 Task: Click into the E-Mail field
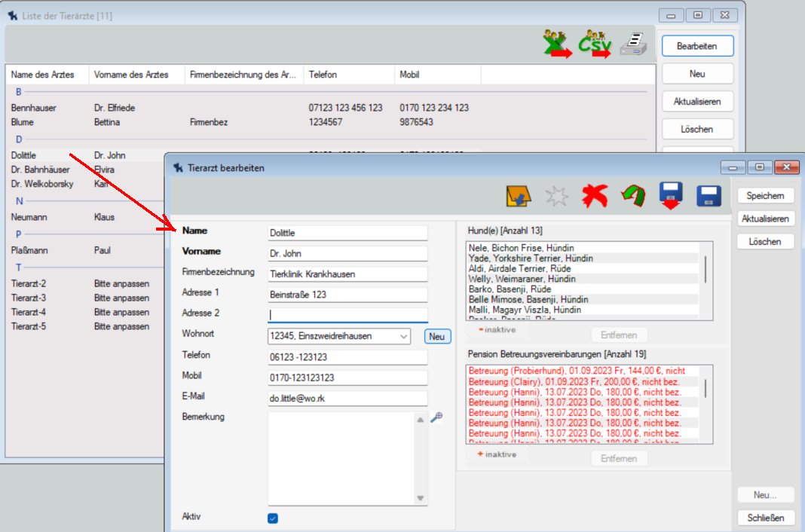point(347,398)
